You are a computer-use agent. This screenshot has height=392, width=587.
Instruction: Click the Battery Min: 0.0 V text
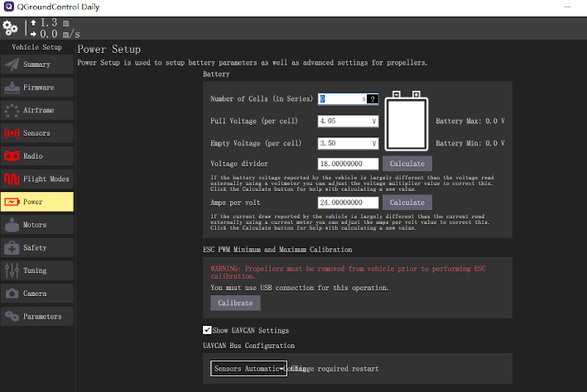(470, 143)
